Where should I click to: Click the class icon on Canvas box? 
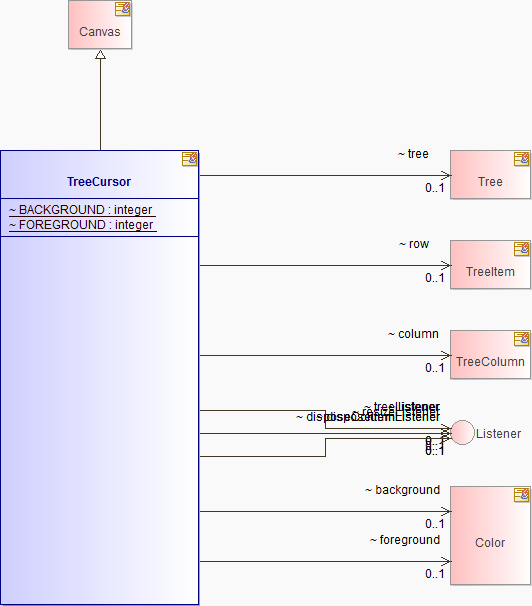tap(122, 9)
